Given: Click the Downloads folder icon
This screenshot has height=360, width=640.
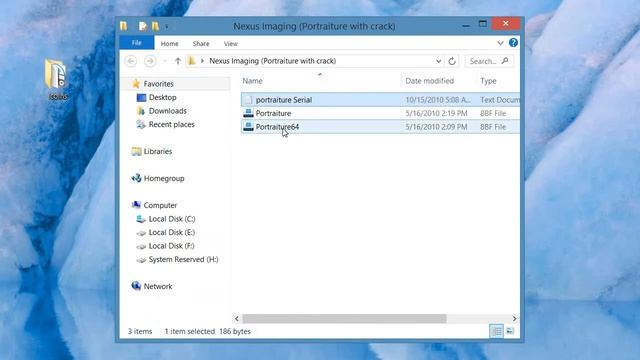Looking at the screenshot, I should 141,111.
